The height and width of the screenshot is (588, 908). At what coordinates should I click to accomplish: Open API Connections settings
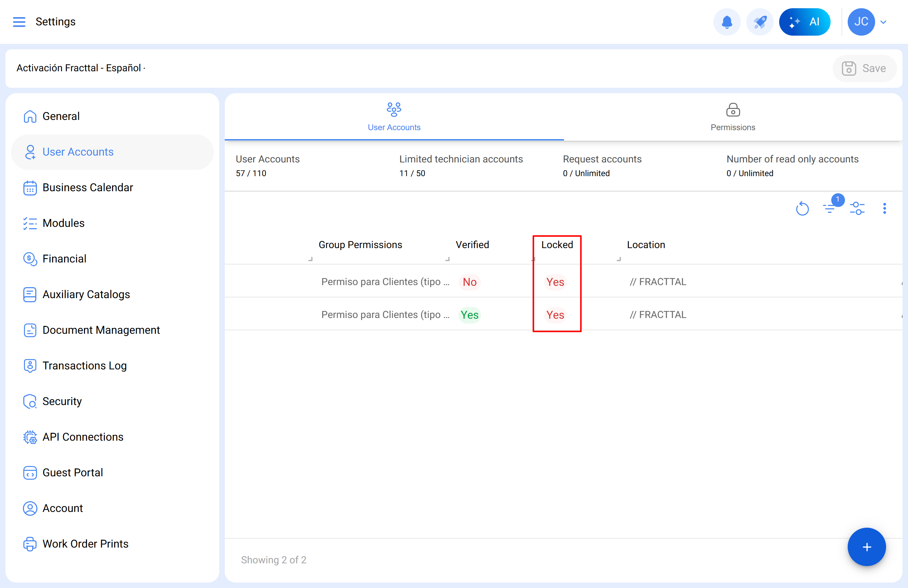(x=83, y=437)
